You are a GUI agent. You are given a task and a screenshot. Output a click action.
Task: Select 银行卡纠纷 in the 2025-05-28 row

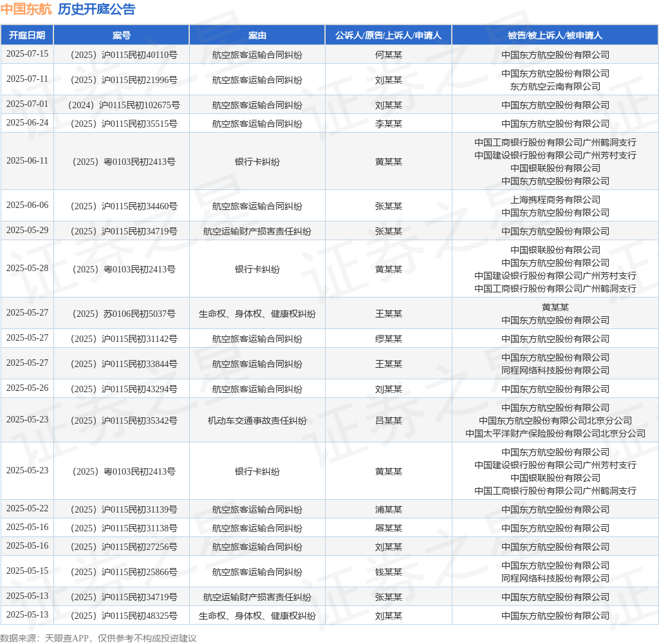click(x=257, y=269)
